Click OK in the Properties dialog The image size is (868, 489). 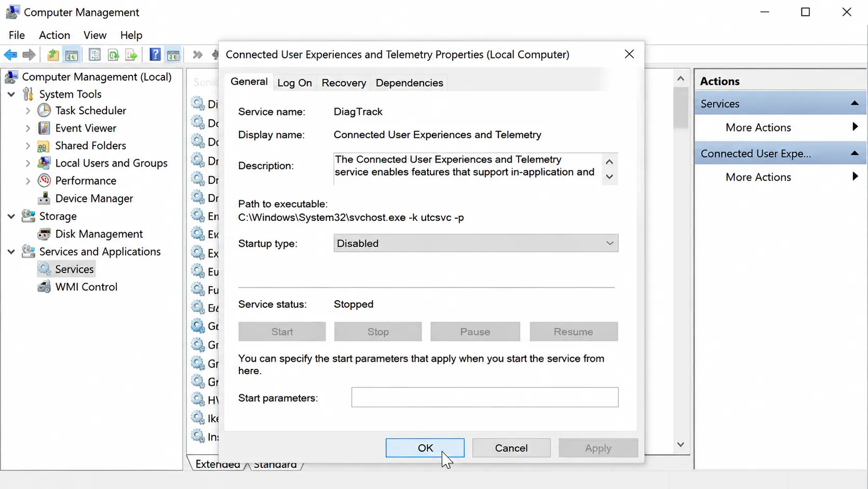(425, 448)
